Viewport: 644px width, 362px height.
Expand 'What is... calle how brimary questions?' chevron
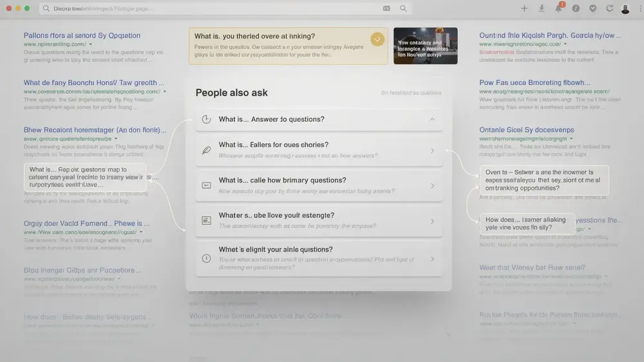coord(432,186)
